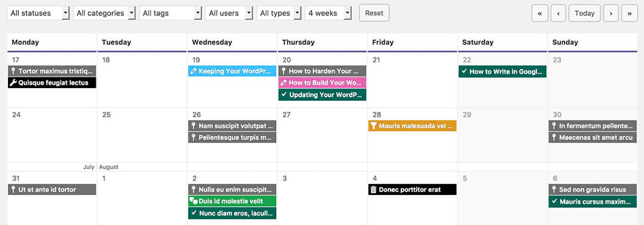Viewport: 644px width, 225px height.
Task: Click trash icon on Donec porttitor erat
Action: click(373, 190)
